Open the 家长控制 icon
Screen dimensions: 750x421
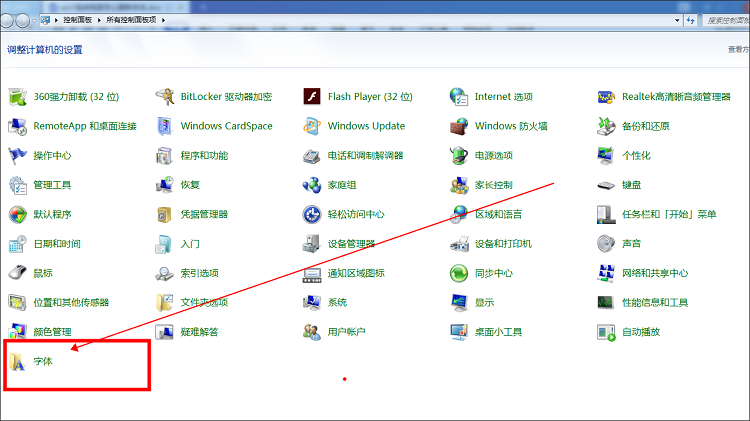(459, 185)
